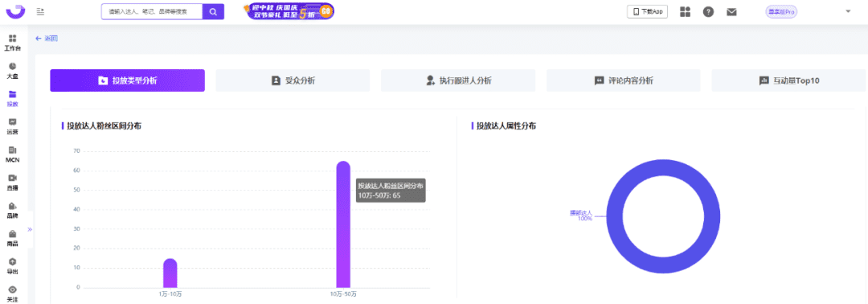Click the 下载App button

pyautogui.click(x=647, y=11)
